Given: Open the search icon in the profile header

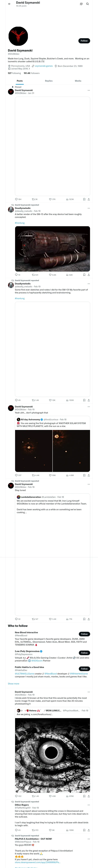Looking at the screenshot, I should coord(88,4).
